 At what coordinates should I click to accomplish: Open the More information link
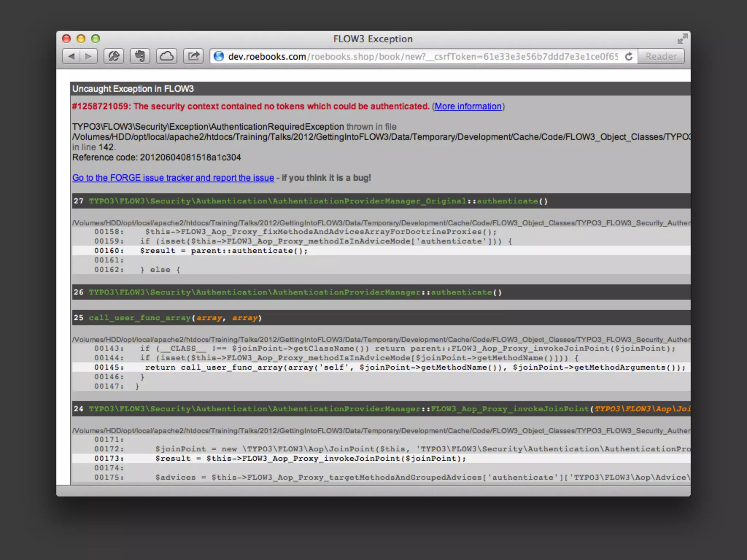[468, 106]
